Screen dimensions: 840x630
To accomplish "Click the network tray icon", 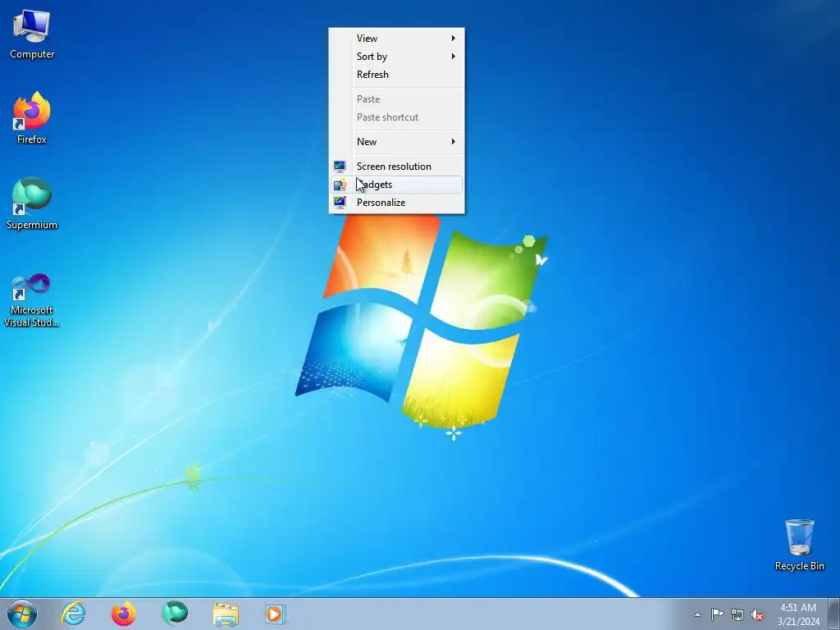I will point(737,614).
